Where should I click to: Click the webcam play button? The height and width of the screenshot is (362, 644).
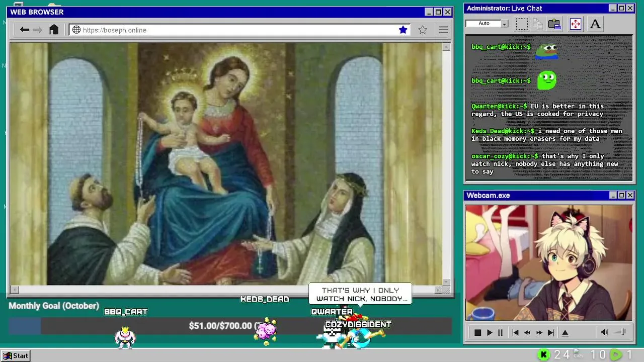pos(489,332)
